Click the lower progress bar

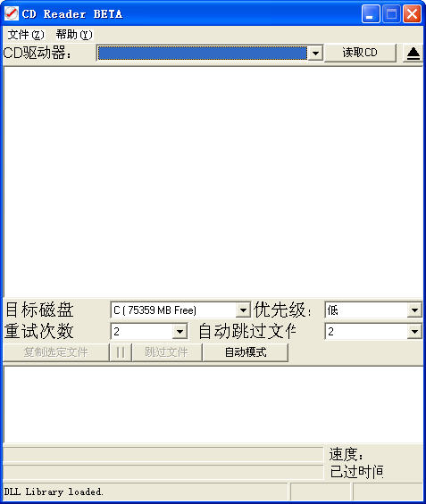[163, 473]
